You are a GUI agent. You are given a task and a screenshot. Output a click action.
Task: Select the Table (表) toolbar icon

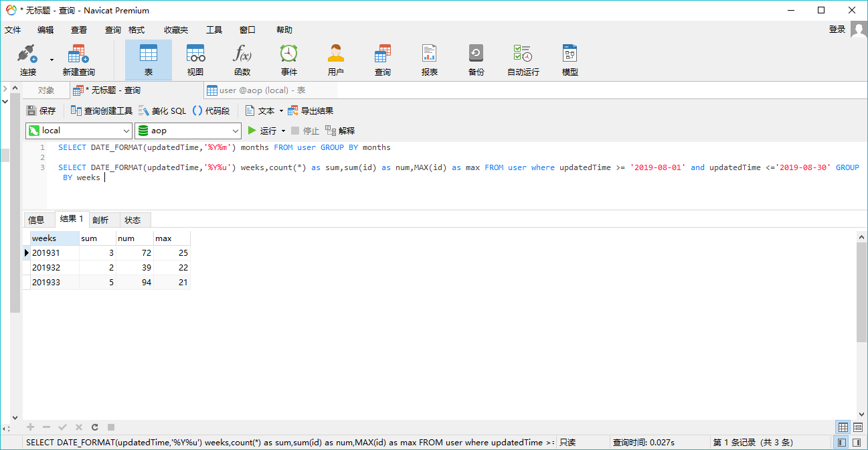pos(149,60)
